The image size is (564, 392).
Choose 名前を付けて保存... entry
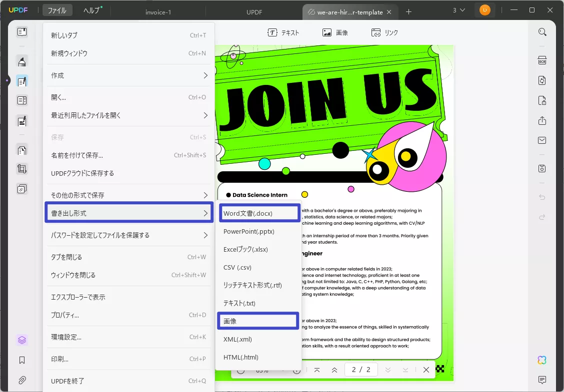click(x=129, y=155)
